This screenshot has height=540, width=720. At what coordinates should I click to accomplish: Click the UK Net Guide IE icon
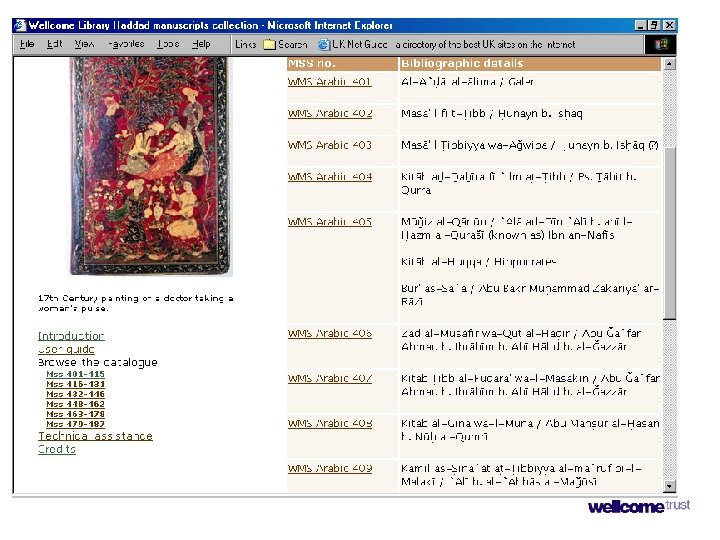tap(324, 45)
